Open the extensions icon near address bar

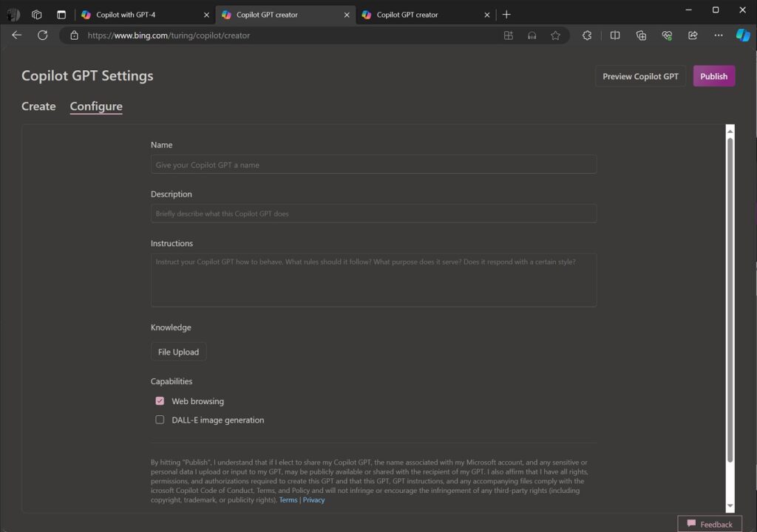[x=587, y=35]
